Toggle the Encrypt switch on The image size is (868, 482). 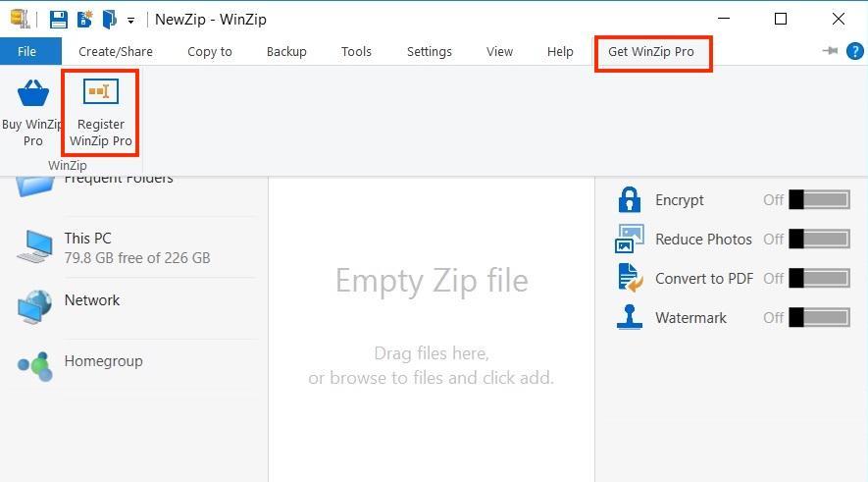tap(819, 200)
